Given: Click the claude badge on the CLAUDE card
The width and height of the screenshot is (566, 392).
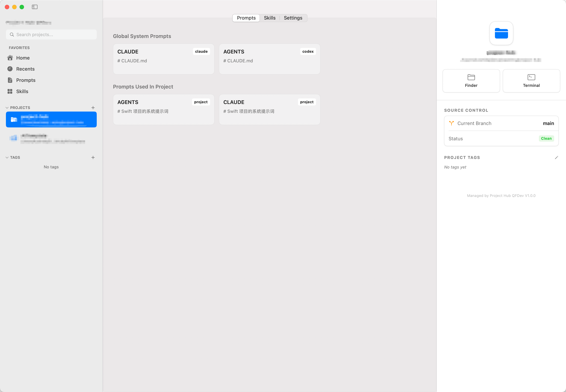Looking at the screenshot, I should click(201, 51).
